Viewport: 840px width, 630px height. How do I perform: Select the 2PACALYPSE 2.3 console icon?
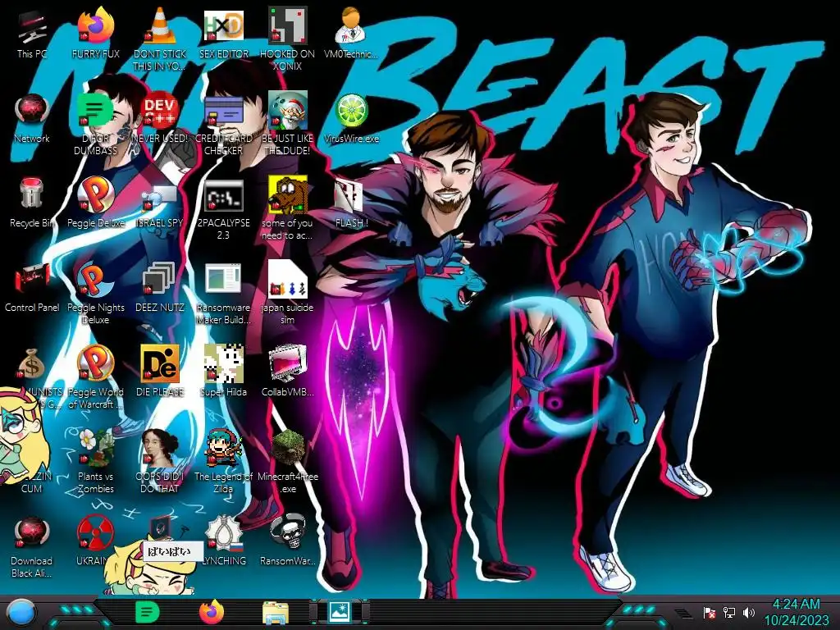coord(223,209)
